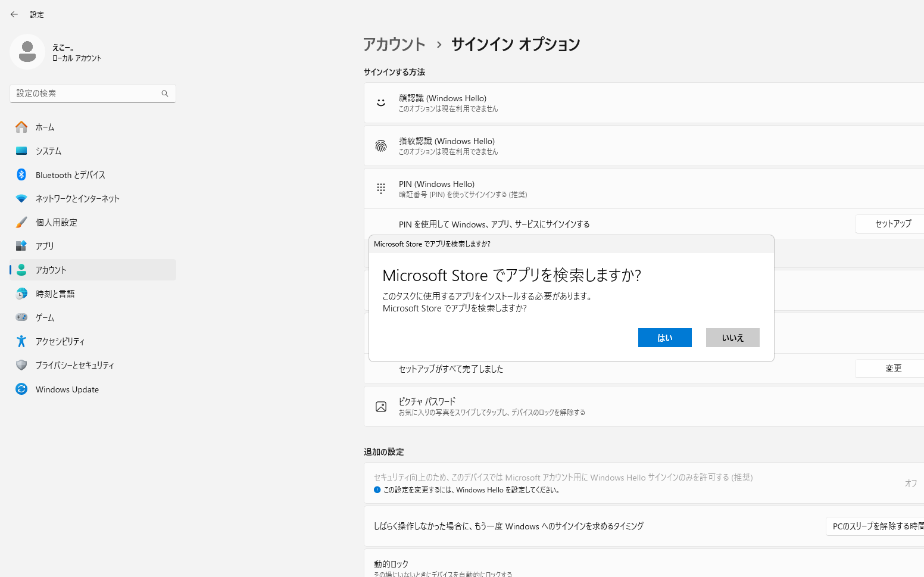The height and width of the screenshot is (577, 924).
Task: Toggle the Windows Hello only sign-in switch オフ
Action: (911, 483)
